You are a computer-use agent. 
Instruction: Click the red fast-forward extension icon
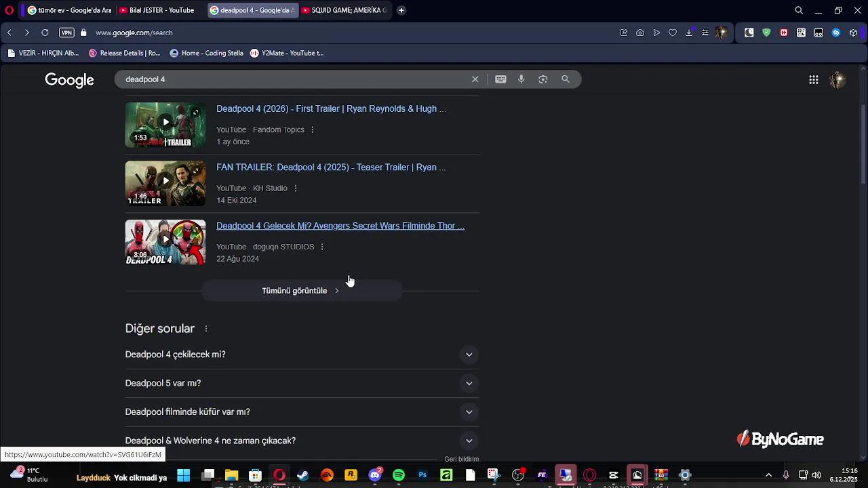[x=784, y=33]
